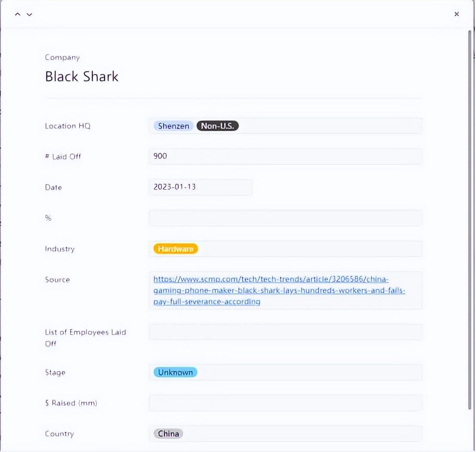
Task: Click the Date field 2023-01-13
Action: tap(200, 187)
